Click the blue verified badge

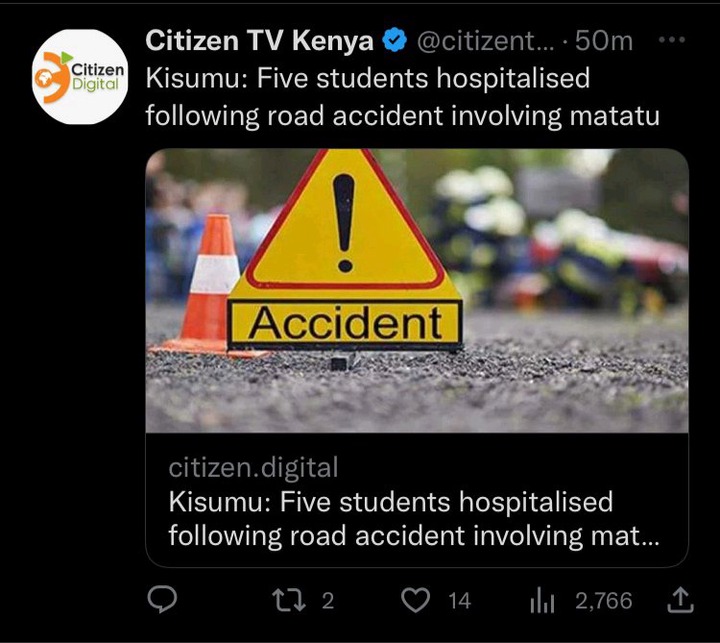(395, 40)
